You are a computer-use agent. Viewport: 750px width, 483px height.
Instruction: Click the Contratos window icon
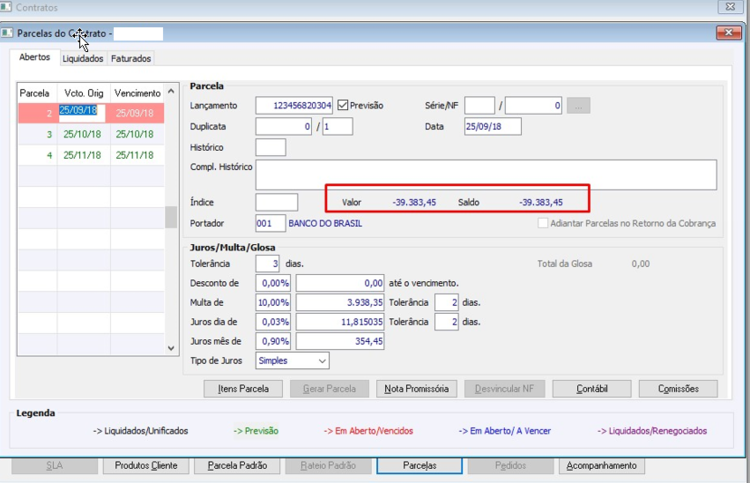[x=6, y=7]
